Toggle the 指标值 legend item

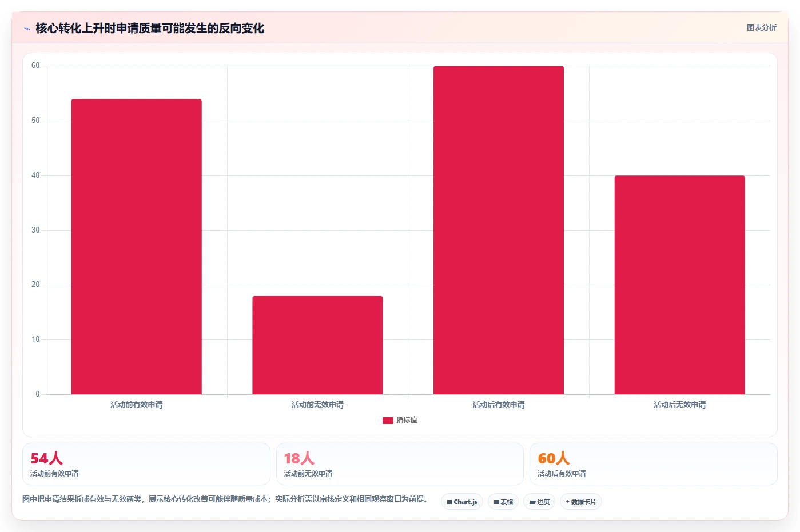(400, 420)
